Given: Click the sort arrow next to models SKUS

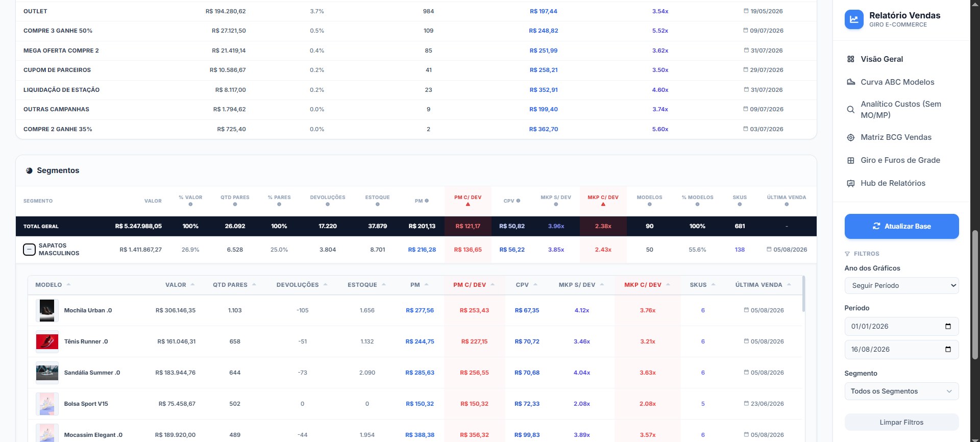Looking at the screenshot, I should point(713,285).
